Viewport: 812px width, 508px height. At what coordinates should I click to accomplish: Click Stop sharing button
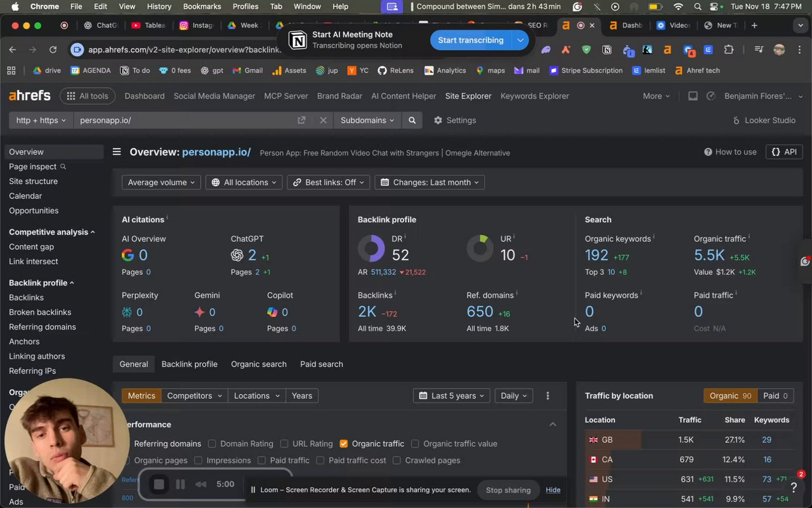point(508,490)
